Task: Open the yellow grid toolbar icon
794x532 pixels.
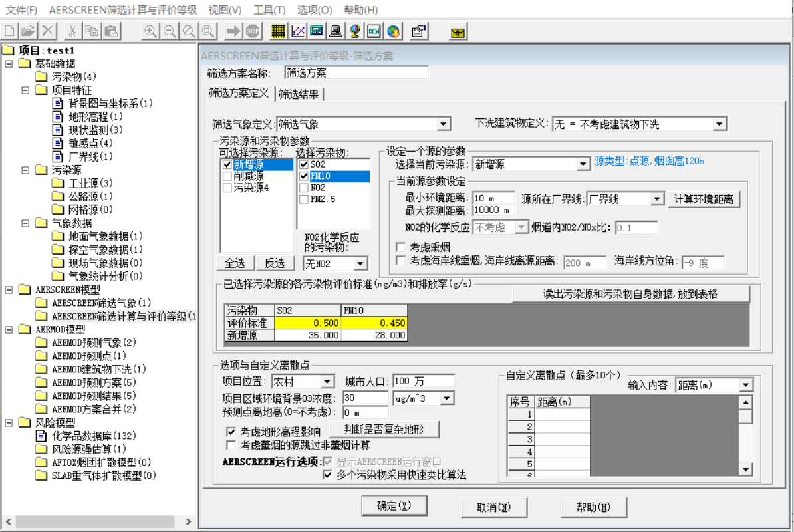Action: click(x=278, y=31)
